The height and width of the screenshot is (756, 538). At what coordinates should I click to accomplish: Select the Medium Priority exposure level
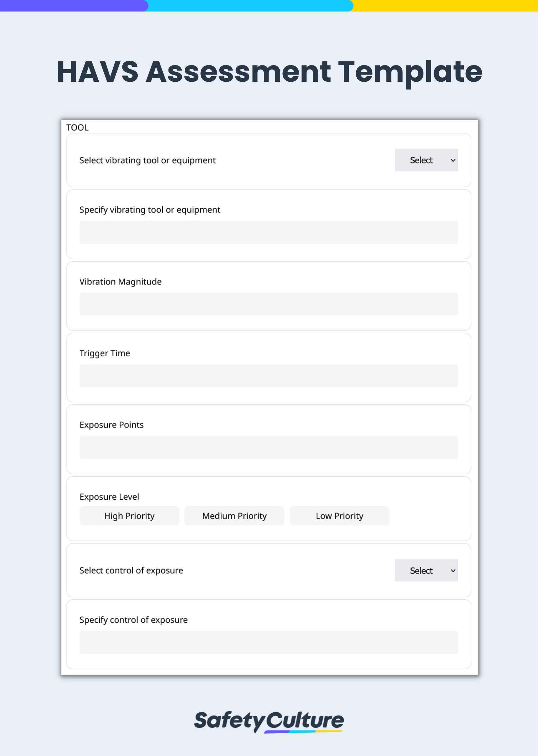point(234,516)
